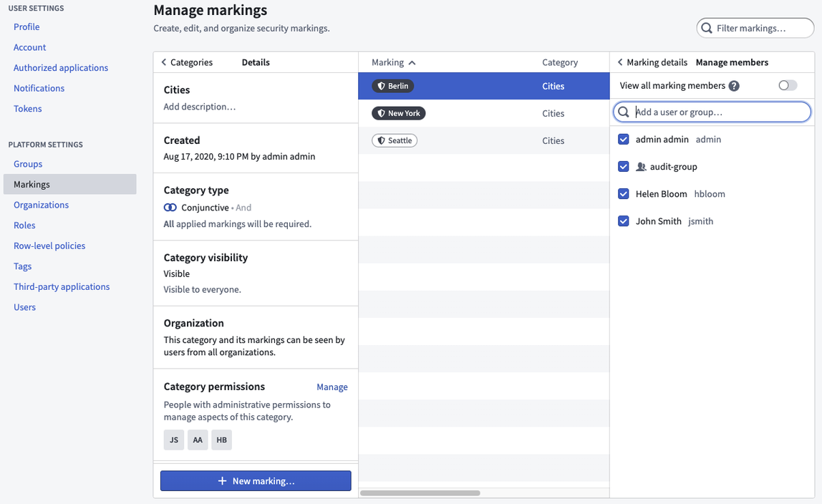Click the HB avatar under Category permissions

click(222, 440)
